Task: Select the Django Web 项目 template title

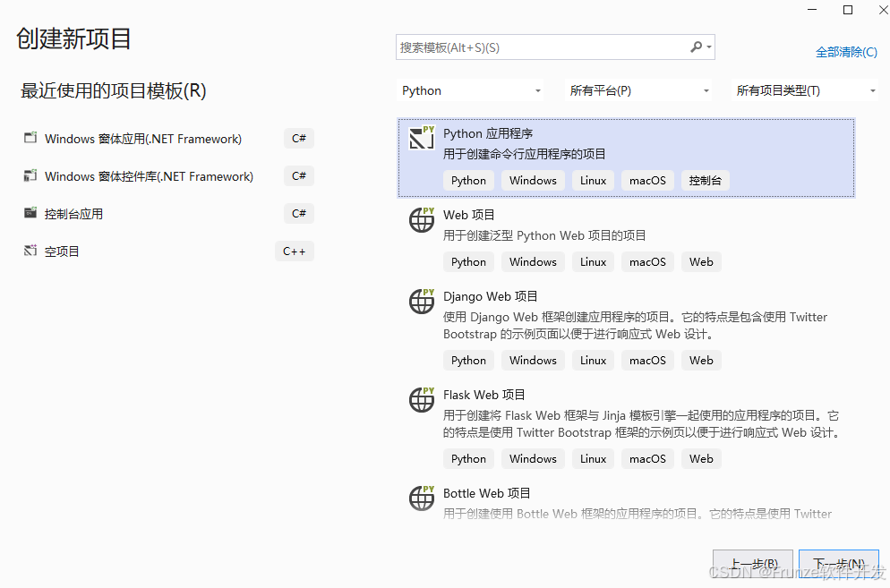Action: (x=491, y=296)
